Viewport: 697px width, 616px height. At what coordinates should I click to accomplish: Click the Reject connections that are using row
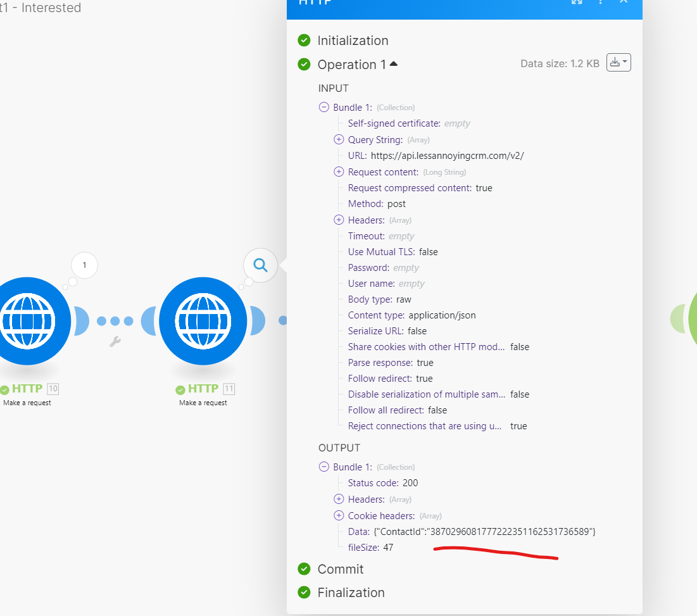pos(437,426)
